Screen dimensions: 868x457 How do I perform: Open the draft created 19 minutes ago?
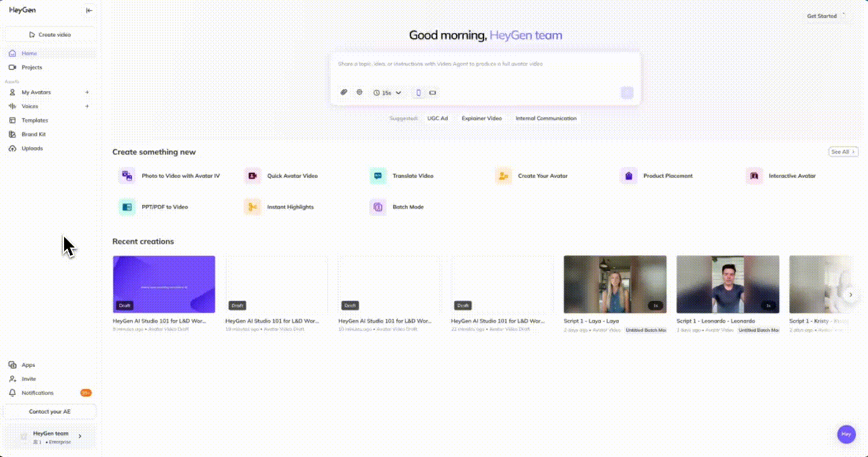click(x=277, y=284)
